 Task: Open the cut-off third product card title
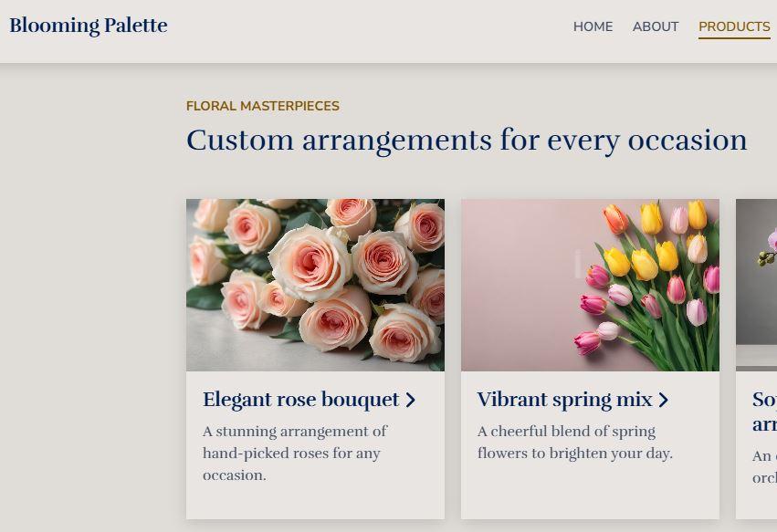click(x=764, y=412)
